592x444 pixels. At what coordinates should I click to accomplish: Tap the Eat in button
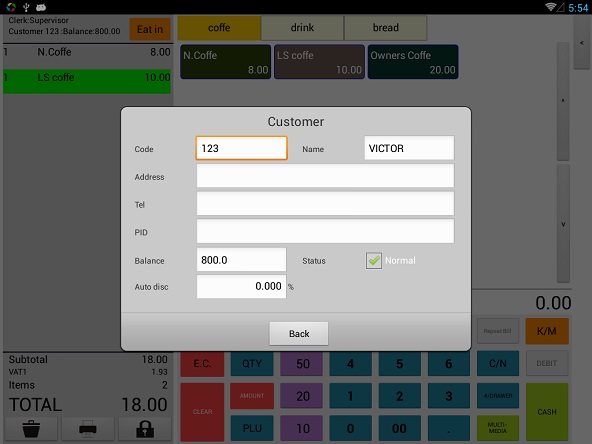[150, 29]
